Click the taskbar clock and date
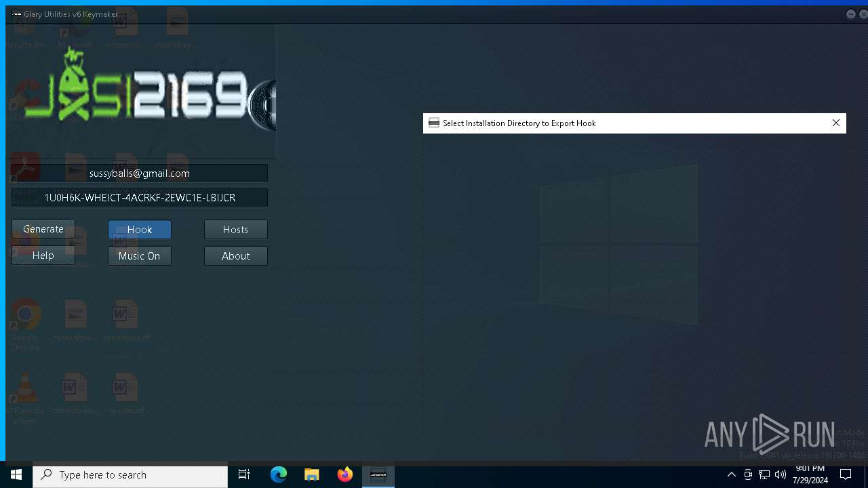The image size is (868, 488). [x=810, y=475]
